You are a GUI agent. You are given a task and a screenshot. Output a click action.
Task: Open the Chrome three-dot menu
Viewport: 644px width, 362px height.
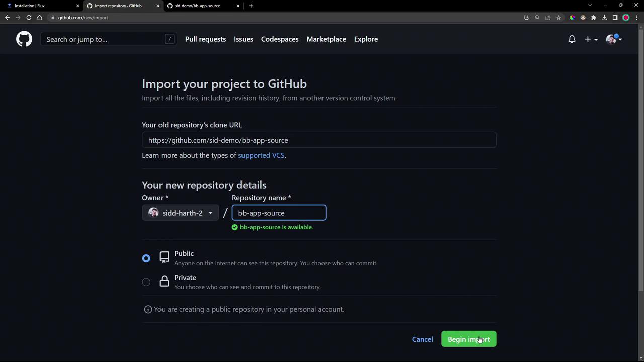[x=637, y=18]
